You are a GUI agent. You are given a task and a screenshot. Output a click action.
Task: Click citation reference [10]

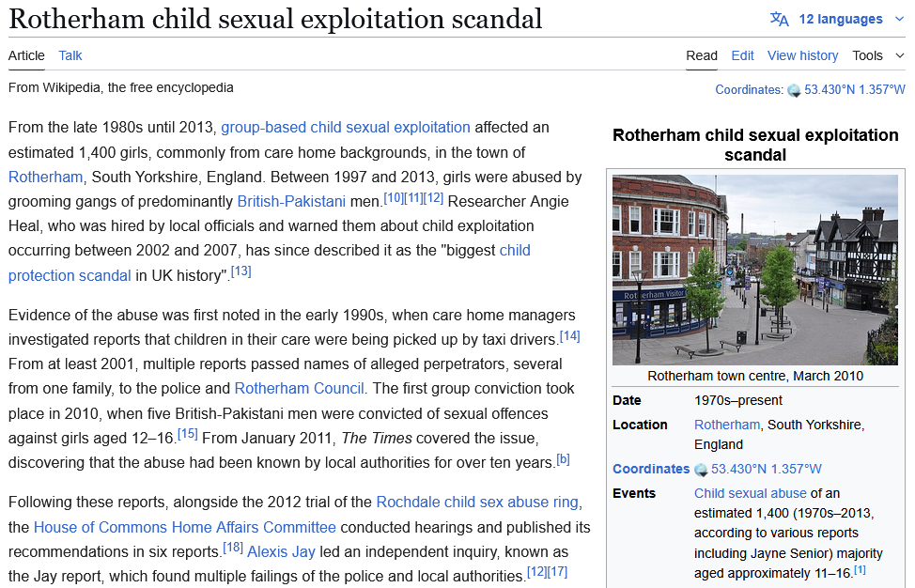coord(394,198)
